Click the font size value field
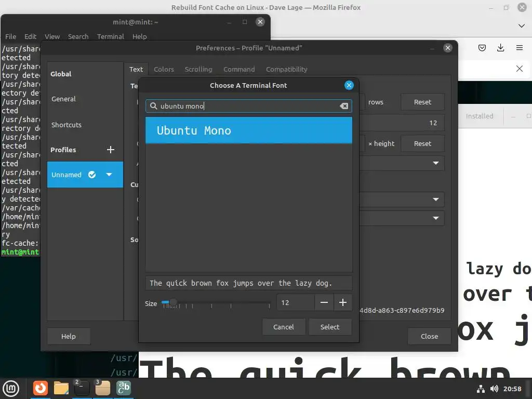Viewport: 532px width, 399px height. point(296,303)
